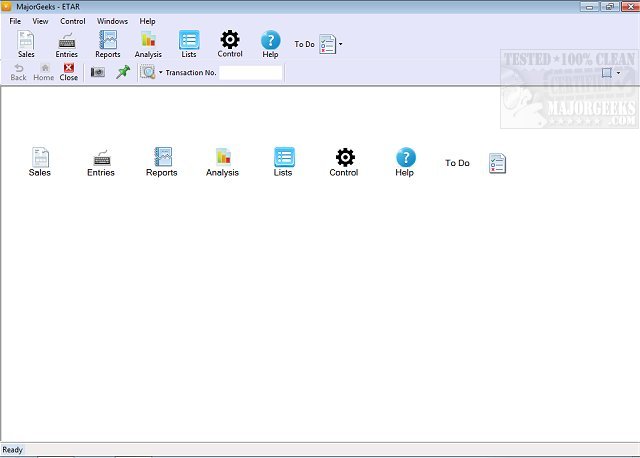Click the Back navigation button
640x458 pixels.
click(x=18, y=72)
